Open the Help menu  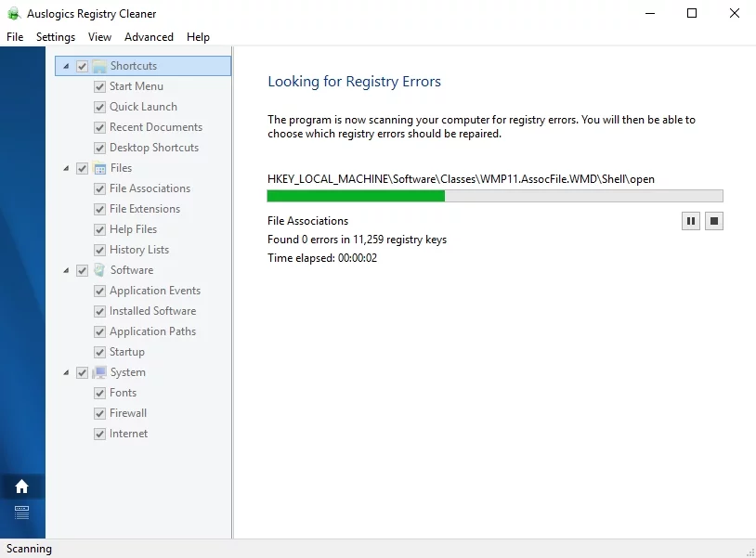pyautogui.click(x=198, y=37)
